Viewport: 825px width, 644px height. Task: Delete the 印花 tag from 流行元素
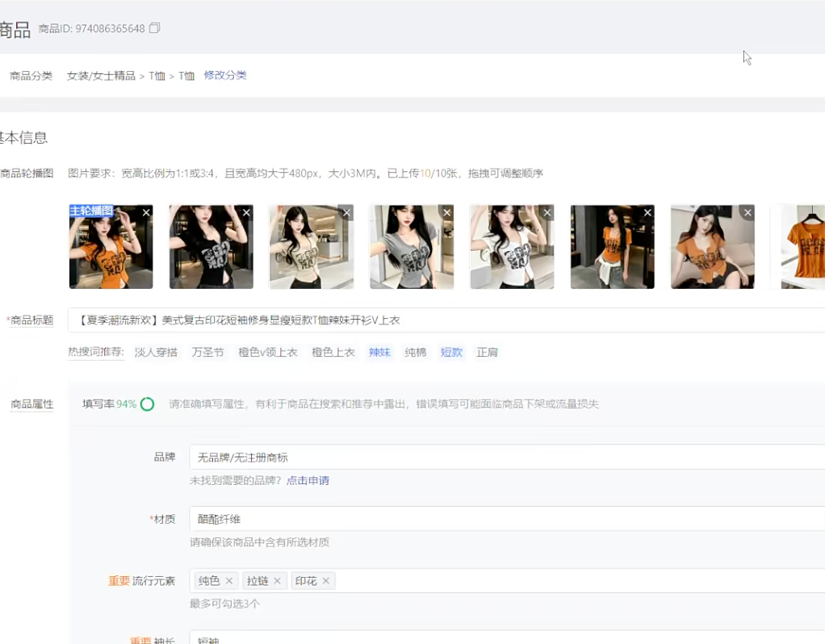pyautogui.click(x=325, y=581)
